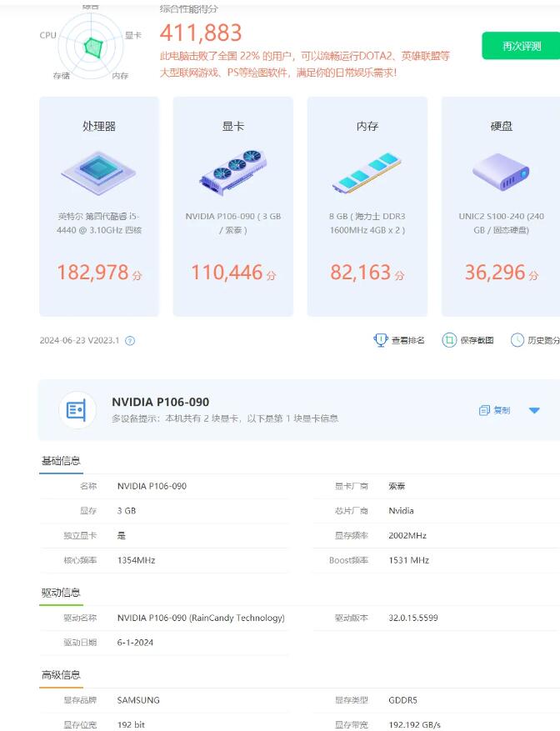
Task: Click the hard drive icon in 硬盘 card
Action: (x=501, y=171)
